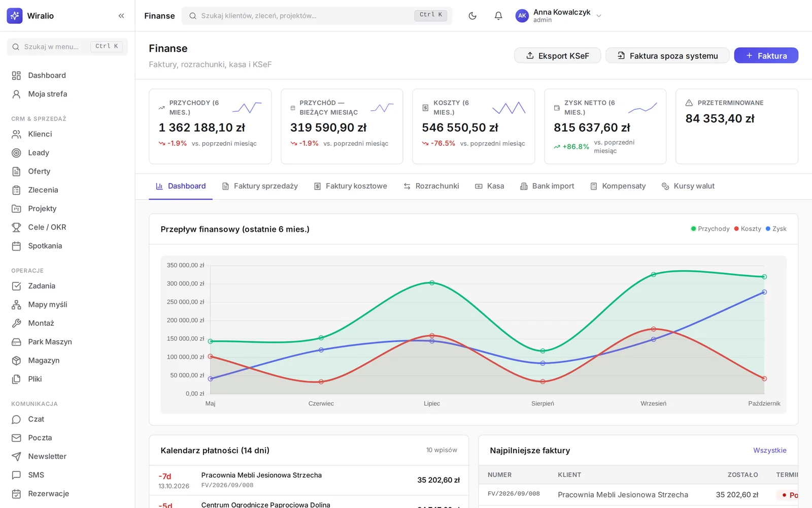Screen dimensions: 812x508
Task: Switch to Kompensaty tab
Action: coord(618,186)
